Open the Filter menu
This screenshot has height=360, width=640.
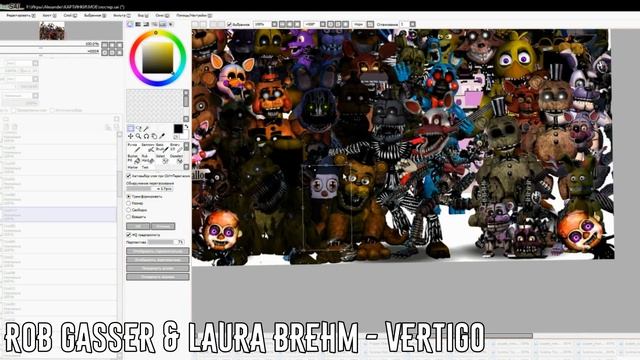click(x=122, y=16)
